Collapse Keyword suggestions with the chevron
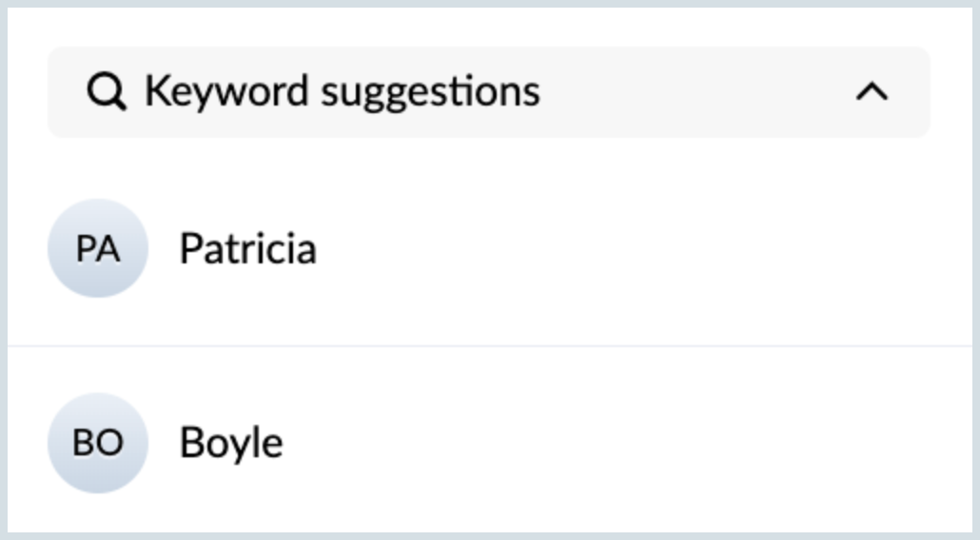This screenshot has width=980, height=540. pyautogui.click(x=872, y=92)
